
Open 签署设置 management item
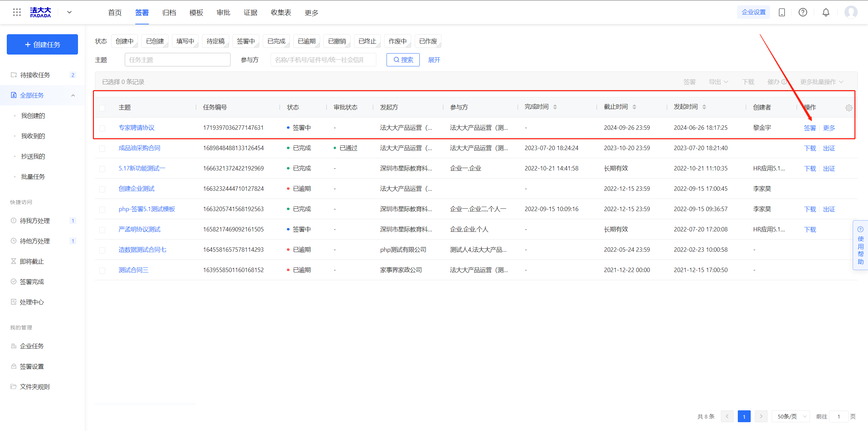pyautogui.click(x=42, y=366)
